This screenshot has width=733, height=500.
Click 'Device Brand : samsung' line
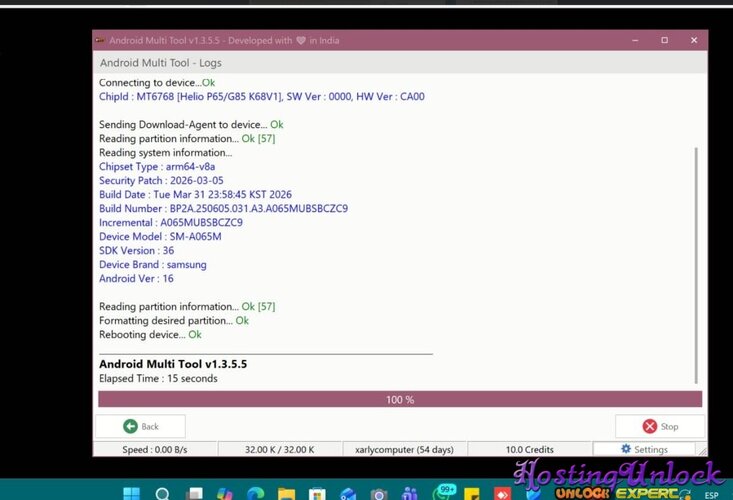tap(152, 264)
